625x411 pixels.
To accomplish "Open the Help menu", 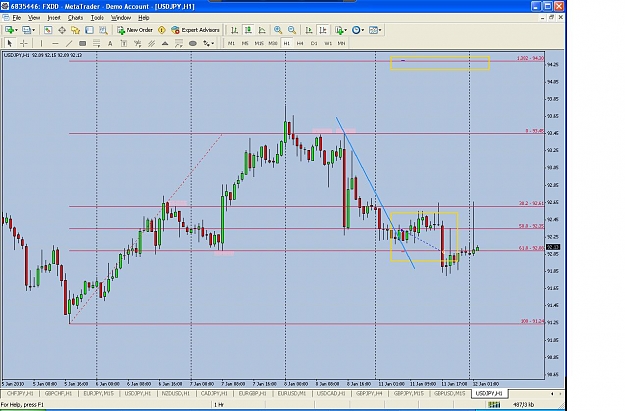I will (x=143, y=18).
